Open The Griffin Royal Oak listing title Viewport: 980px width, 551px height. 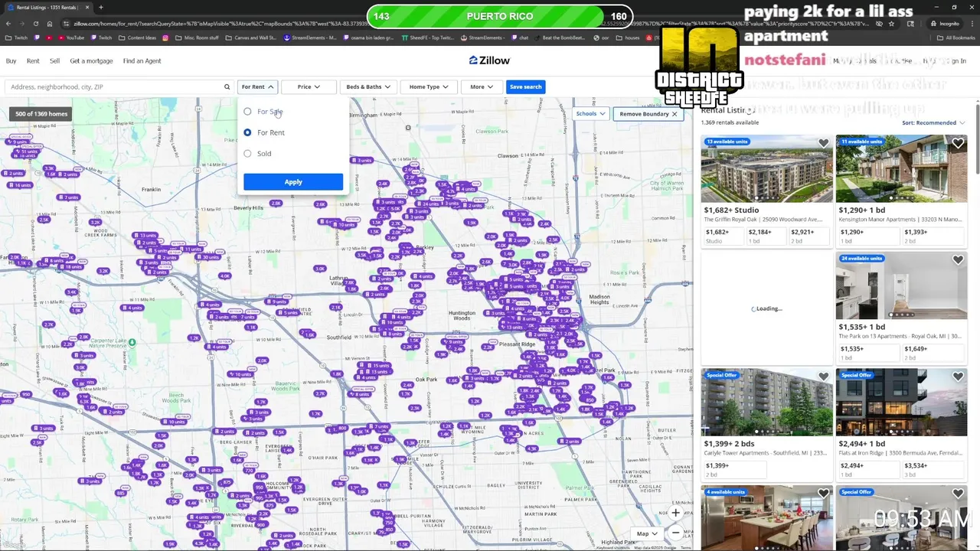763,220
